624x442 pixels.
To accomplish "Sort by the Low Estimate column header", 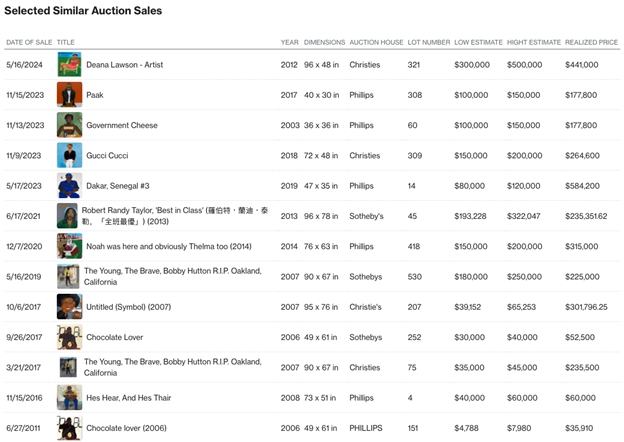I will click(x=479, y=43).
